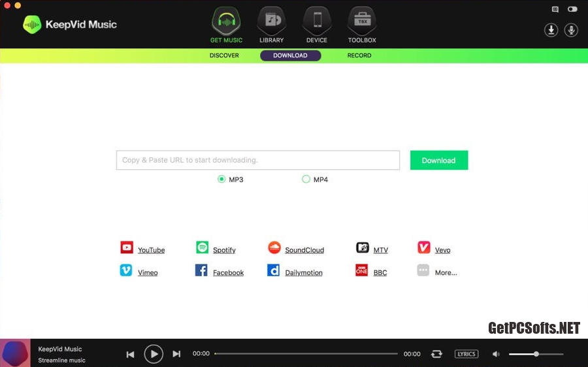Skip to the next track

tap(176, 354)
